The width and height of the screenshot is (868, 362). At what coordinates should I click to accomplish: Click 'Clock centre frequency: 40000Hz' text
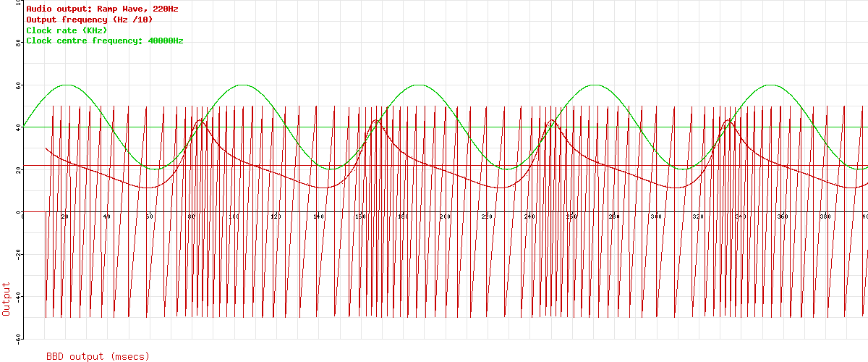pos(105,41)
